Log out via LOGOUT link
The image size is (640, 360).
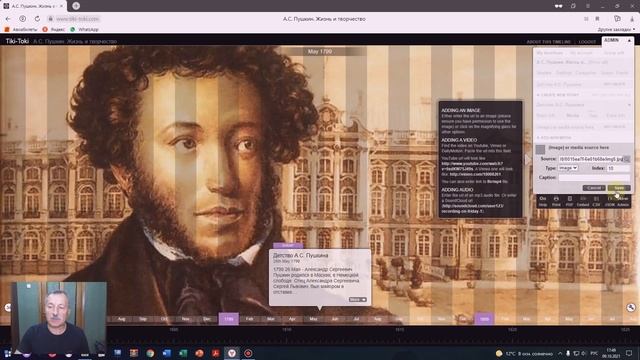587,42
